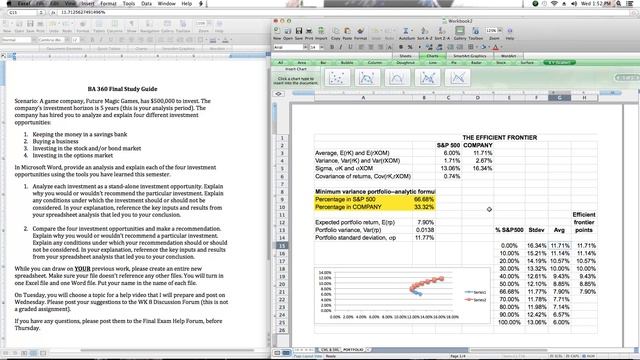This screenshot has height=360, width=640.
Task: Open the Gallery icon in Excel toolbar
Action: 460,31
